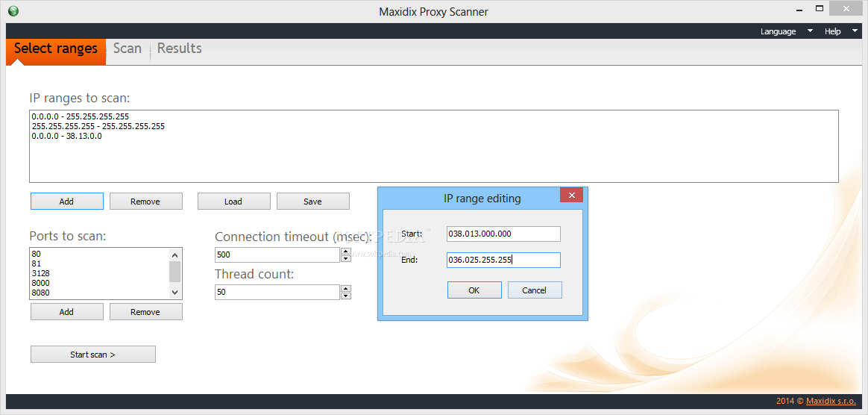This screenshot has height=415, width=868.
Task: Click Remove under the IP ranges list
Action: click(x=145, y=202)
